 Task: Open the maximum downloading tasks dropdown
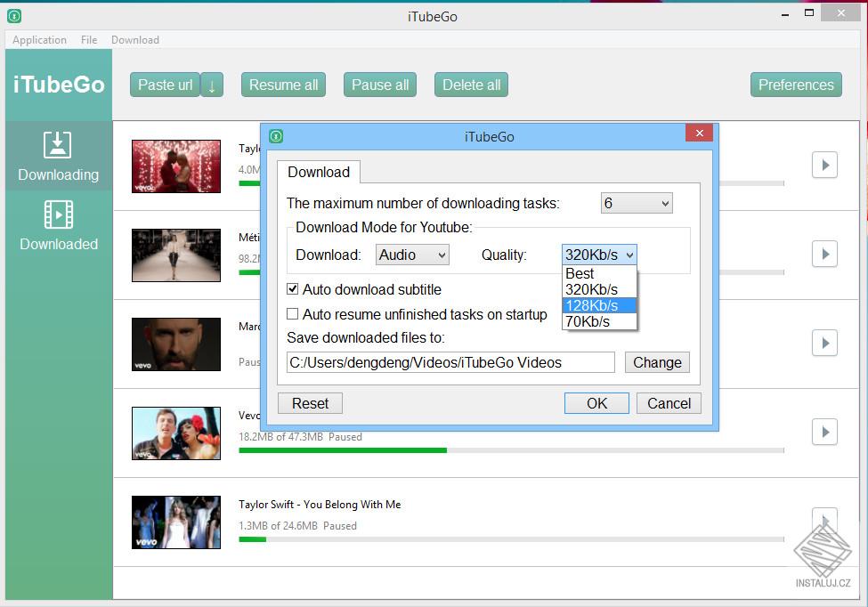636,203
